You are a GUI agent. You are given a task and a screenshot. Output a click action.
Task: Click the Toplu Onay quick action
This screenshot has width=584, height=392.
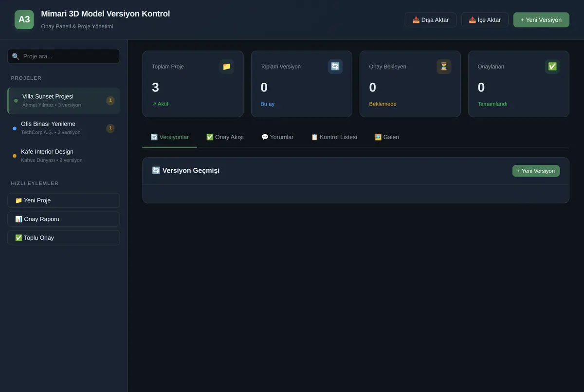(x=64, y=238)
